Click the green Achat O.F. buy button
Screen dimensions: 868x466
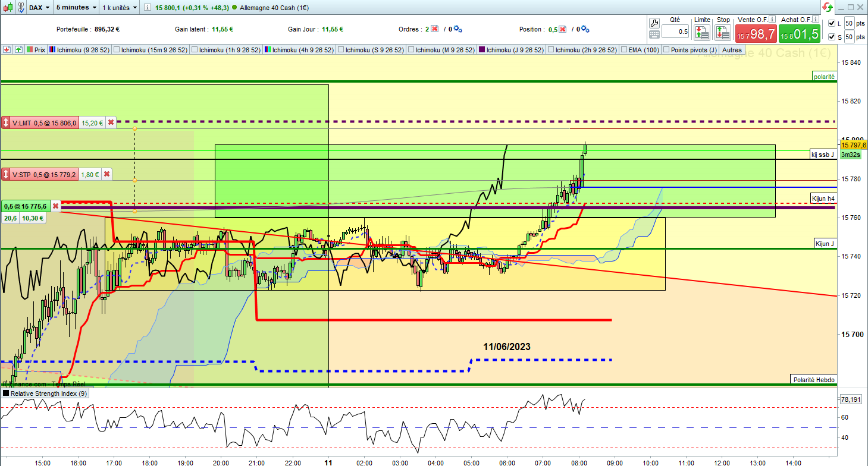coord(799,33)
